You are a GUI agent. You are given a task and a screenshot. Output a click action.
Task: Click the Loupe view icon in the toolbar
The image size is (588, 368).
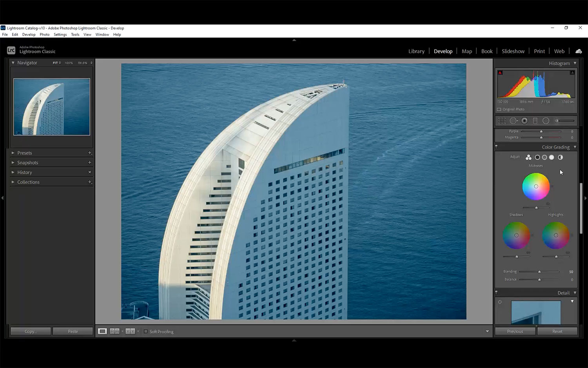tap(102, 332)
